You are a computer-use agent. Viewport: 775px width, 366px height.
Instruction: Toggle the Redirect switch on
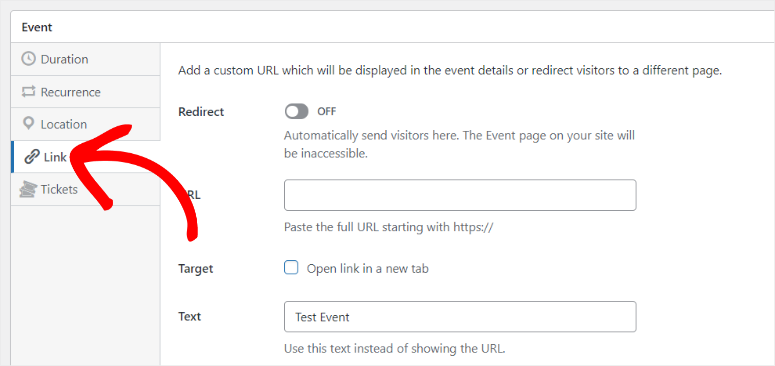point(296,112)
